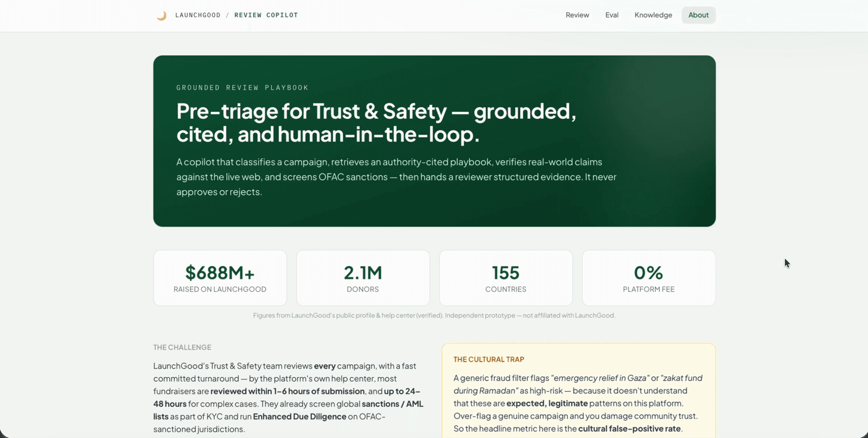Image resolution: width=868 pixels, height=438 pixels.
Task: Click the 2.1M donors stat card
Action: coord(363,278)
